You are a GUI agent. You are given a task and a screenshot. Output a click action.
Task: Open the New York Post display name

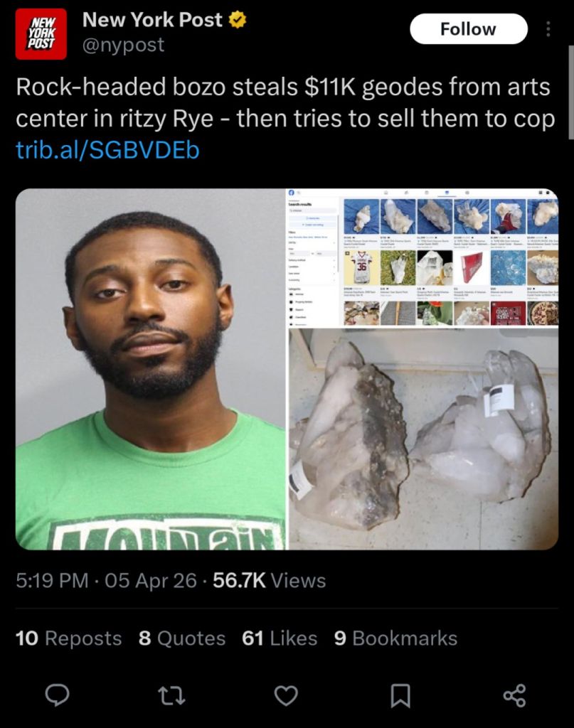(152, 20)
